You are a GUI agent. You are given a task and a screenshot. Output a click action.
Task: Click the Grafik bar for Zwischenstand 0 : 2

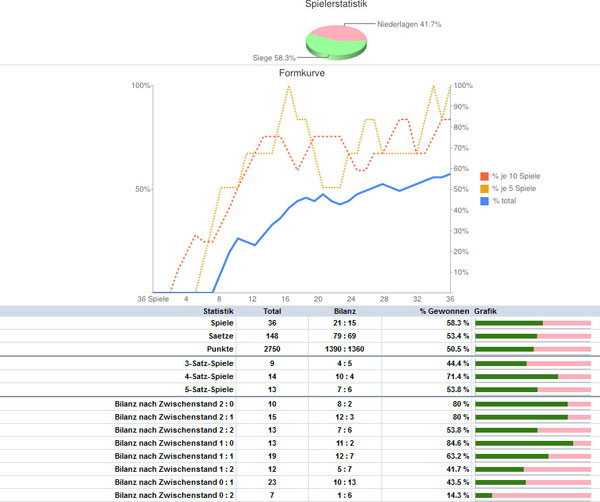pos(533,495)
